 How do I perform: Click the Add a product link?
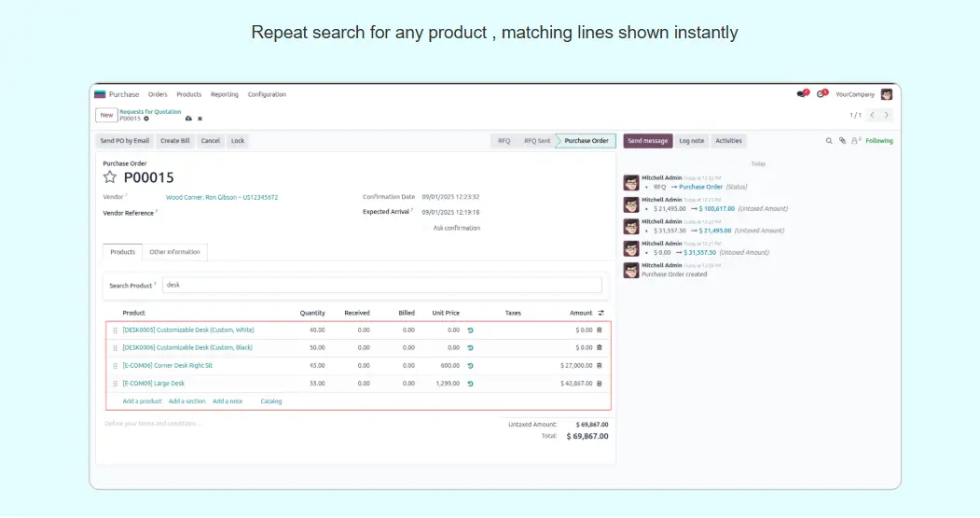click(x=142, y=401)
